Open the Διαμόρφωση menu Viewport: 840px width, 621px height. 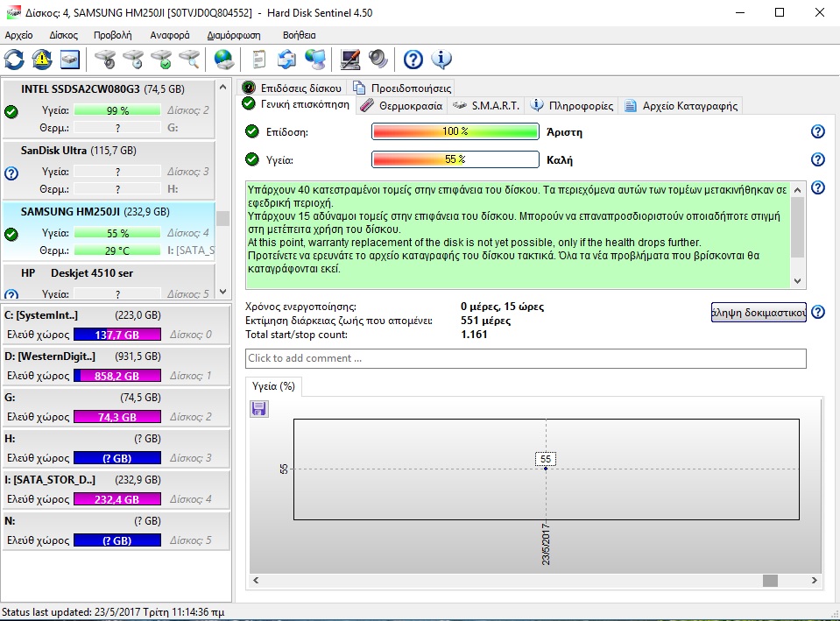(233, 35)
